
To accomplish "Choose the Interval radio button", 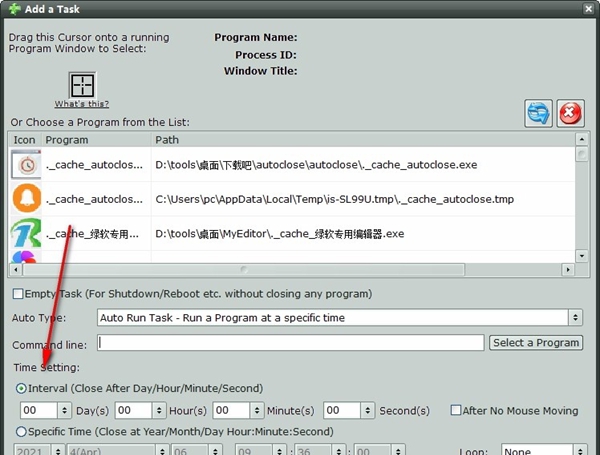I will [21, 389].
